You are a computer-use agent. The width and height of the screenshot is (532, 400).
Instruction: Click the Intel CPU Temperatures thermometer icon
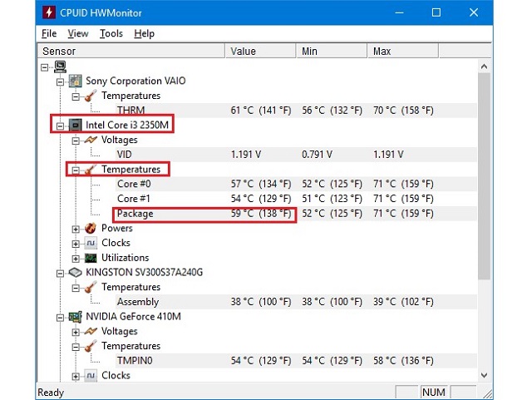point(91,169)
